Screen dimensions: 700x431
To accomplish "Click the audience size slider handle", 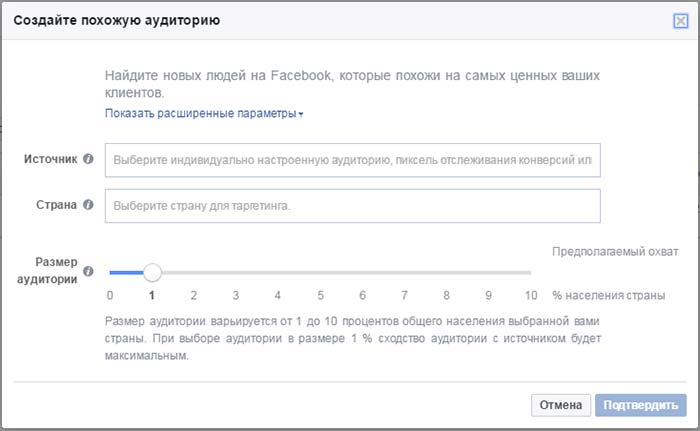I will tap(152, 272).
